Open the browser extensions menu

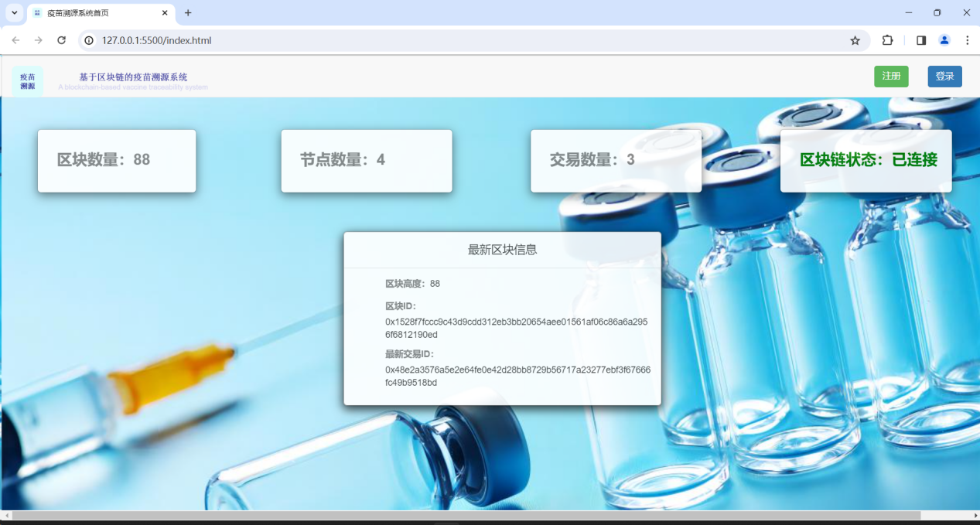point(887,40)
